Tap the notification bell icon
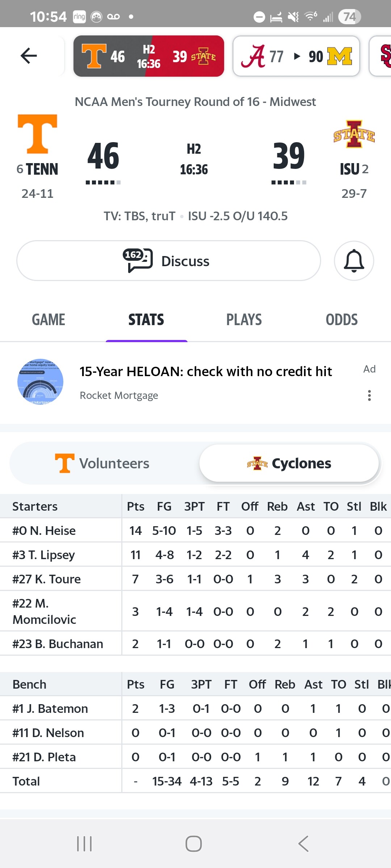Viewport: 391px width, 868px height. pyautogui.click(x=354, y=261)
